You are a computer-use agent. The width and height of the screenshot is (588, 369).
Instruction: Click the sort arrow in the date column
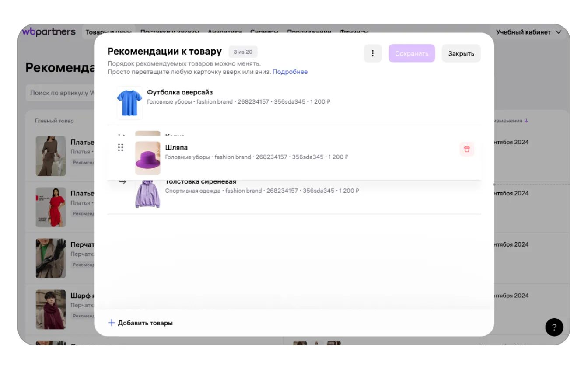pyautogui.click(x=526, y=121)
